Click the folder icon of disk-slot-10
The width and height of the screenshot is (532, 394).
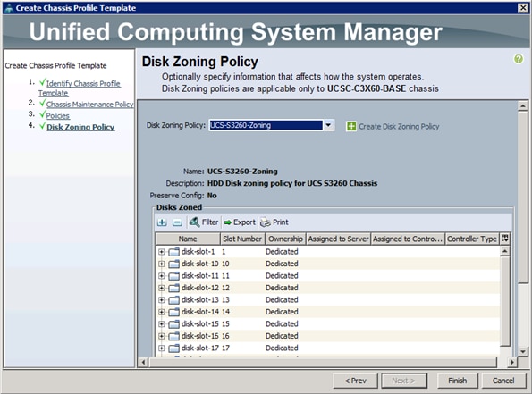click(x=173, y=264)
